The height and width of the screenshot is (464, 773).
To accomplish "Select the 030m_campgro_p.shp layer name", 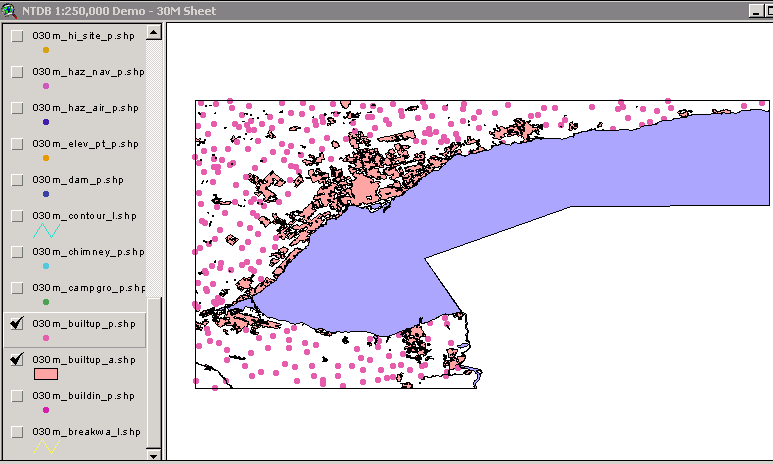I will point(89,288).
